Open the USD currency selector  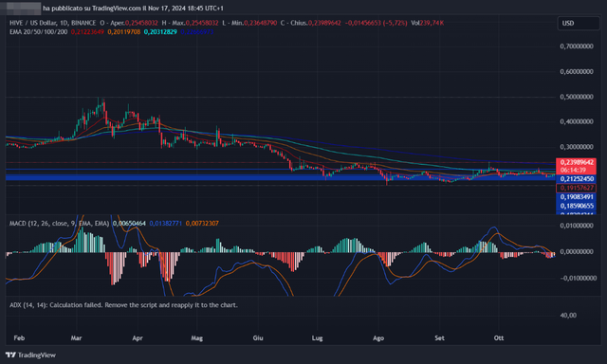click(x=579, y=23)
